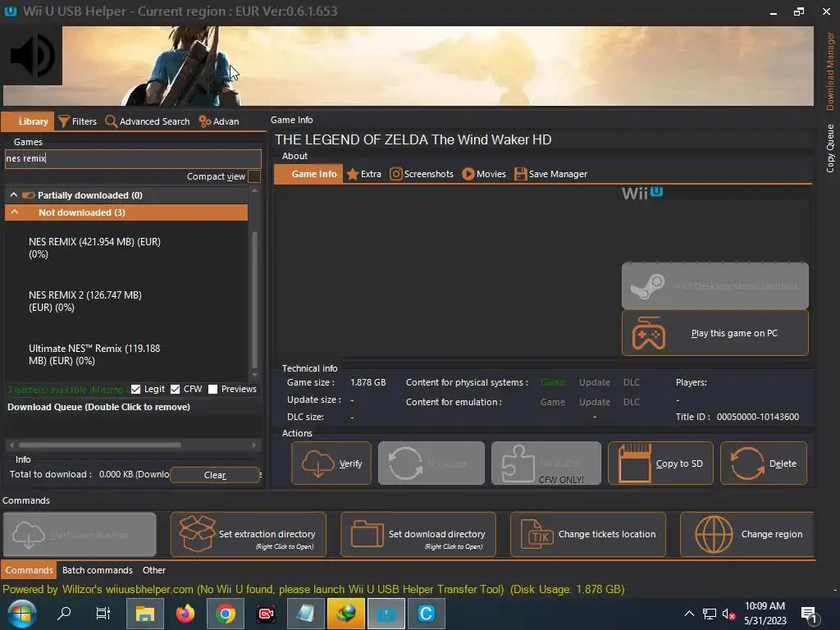Collapse the Not downloaded group
Screen dimensions: 840x630
click(15, 212)
